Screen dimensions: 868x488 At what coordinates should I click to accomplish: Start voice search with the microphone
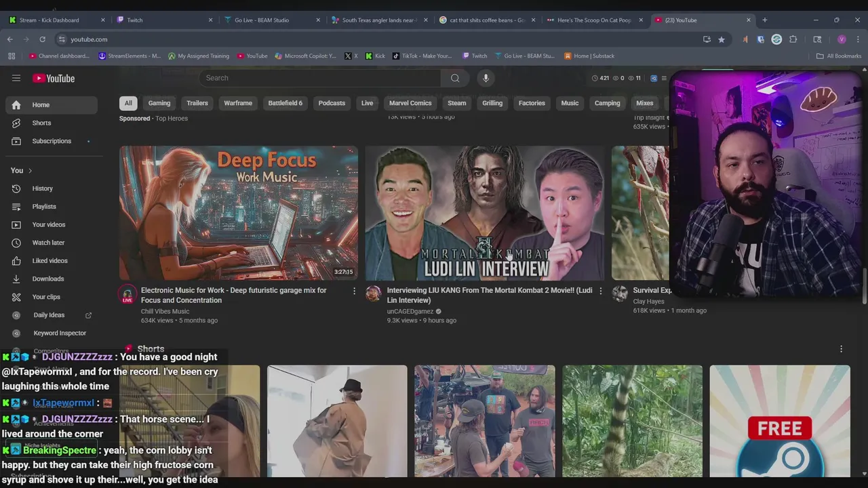pyautogui.click(x=486, y=78)
